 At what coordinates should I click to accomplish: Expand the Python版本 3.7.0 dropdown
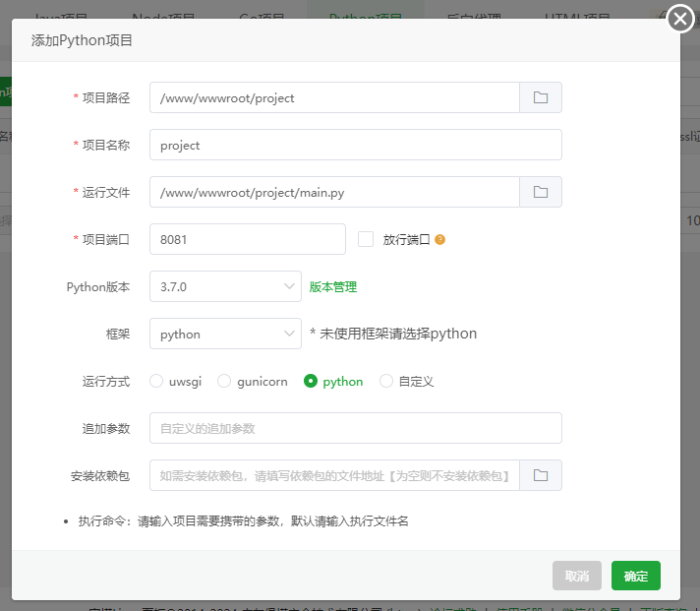225,286
